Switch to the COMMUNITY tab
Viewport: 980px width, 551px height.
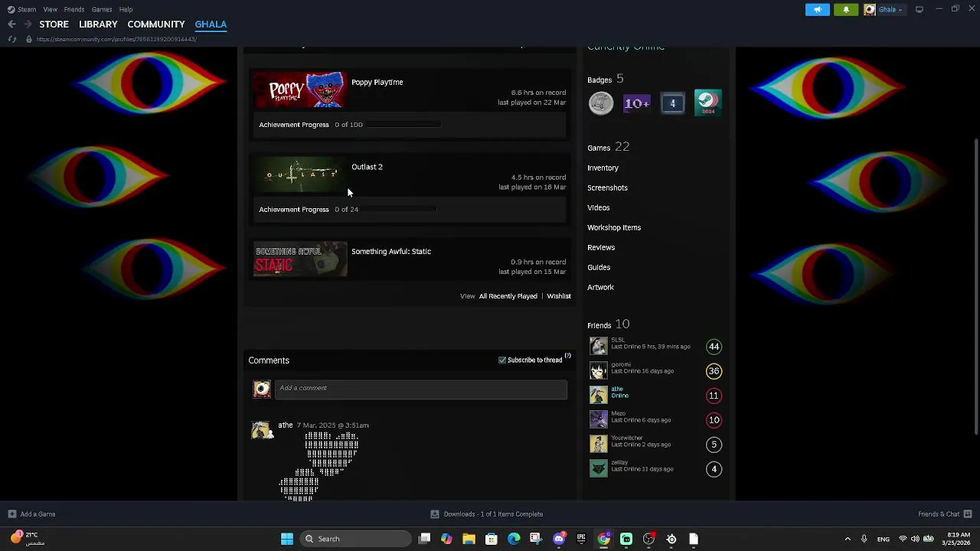pos(156,24)
